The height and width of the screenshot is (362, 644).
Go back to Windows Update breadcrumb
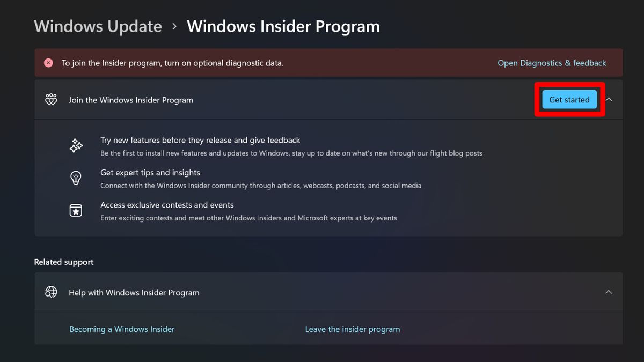coord(98,26)
